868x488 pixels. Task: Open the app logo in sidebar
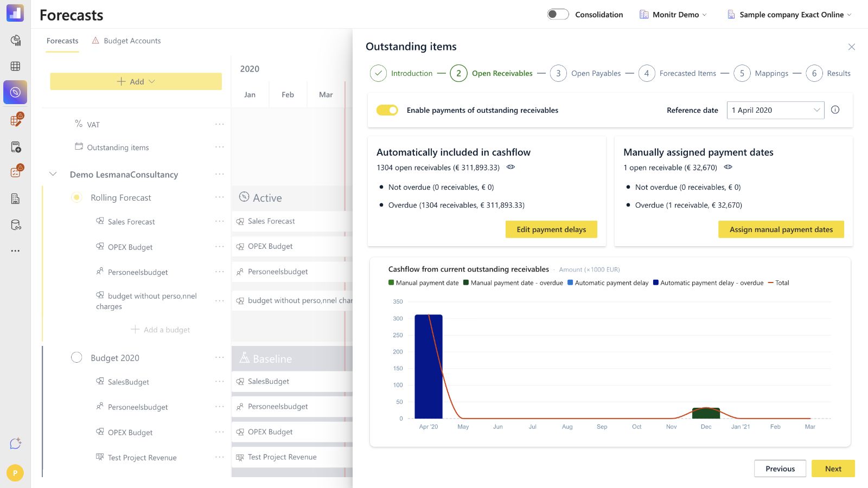[15, 13]
